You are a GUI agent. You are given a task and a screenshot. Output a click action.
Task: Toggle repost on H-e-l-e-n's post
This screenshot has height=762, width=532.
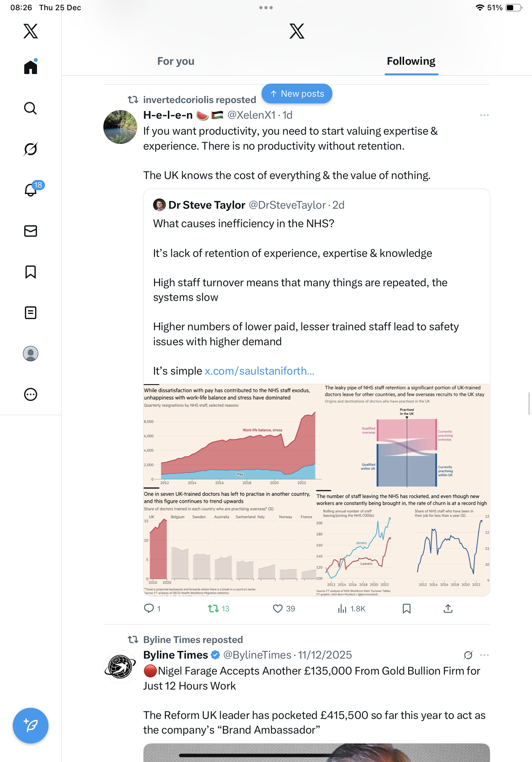pyautogui.click(x=213, y=608)
